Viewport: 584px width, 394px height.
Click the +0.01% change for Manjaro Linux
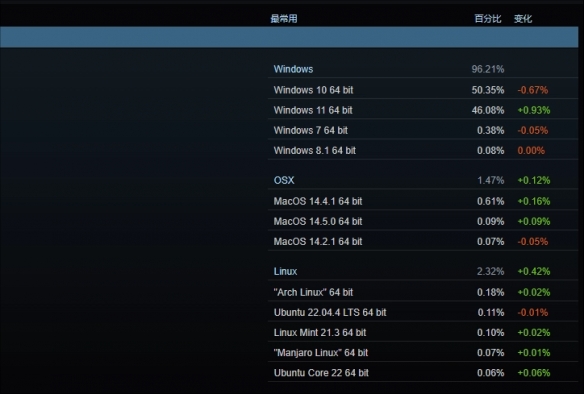[x=534, y=352]
